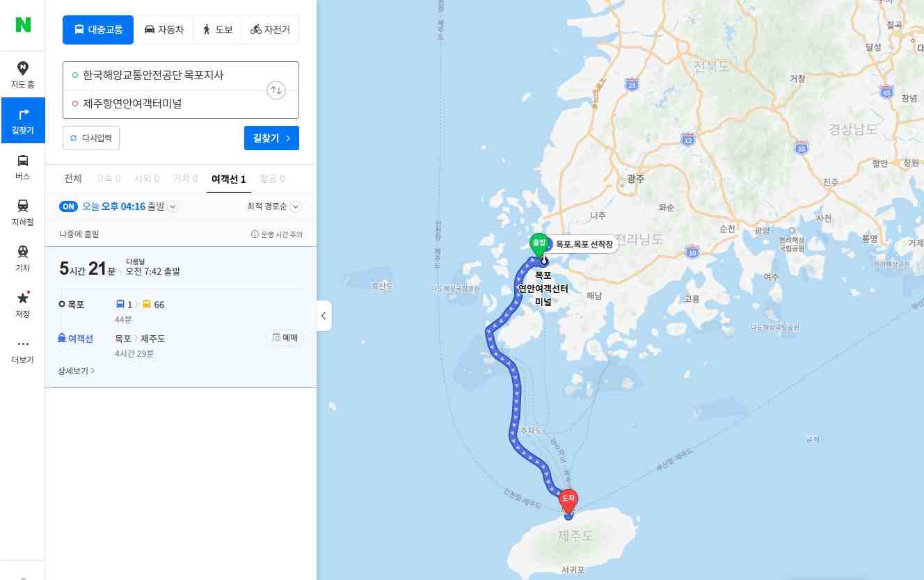Switch to 전체 results tab
The height and width of the screenshot is (580, 924).
tap(73, 179)
